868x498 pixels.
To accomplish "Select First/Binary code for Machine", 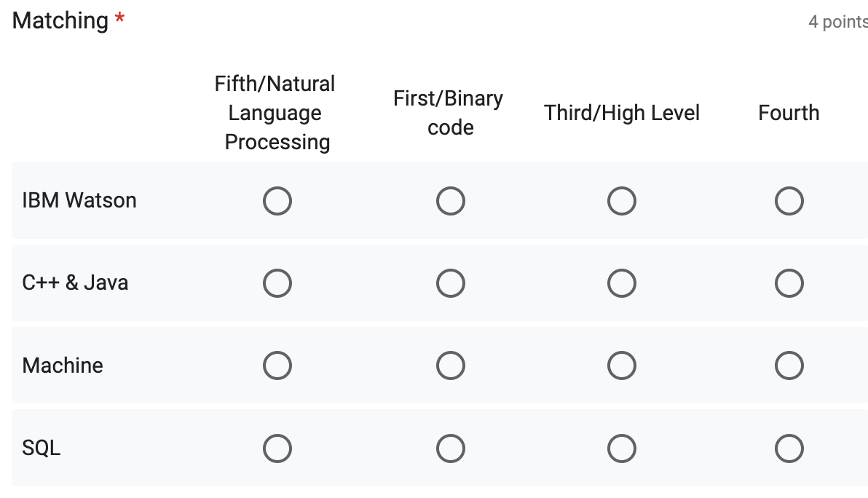I will 451,365.
